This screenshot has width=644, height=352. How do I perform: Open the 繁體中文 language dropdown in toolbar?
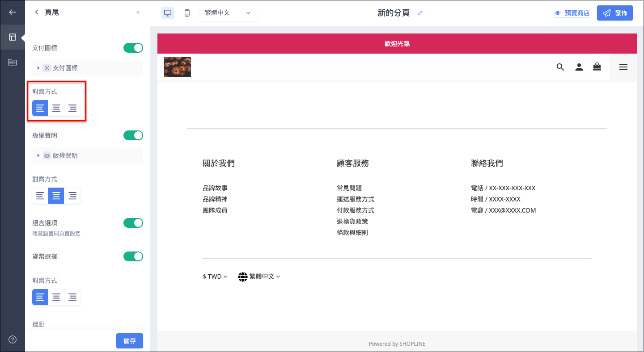click(x=229, y=13)
